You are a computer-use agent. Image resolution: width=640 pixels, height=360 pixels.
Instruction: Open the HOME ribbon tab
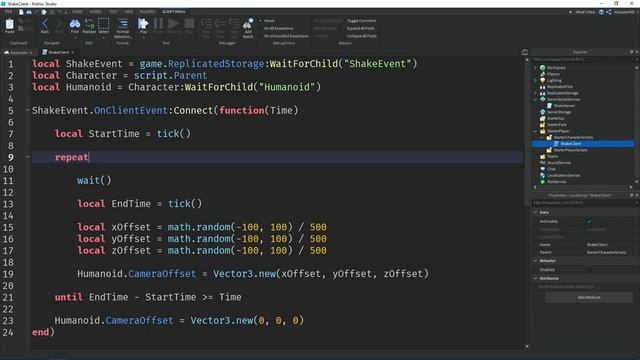point(77,12)
